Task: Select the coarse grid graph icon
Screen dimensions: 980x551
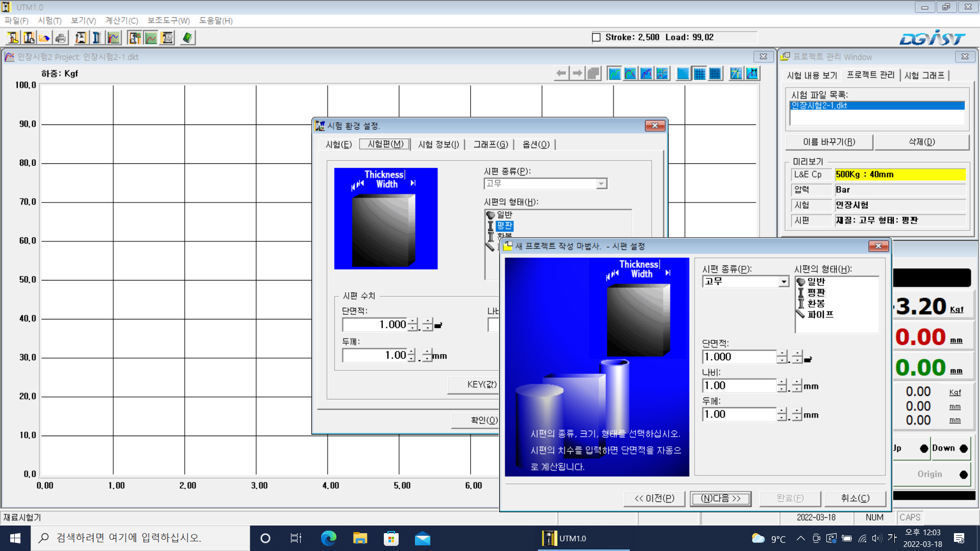Action: pyautogui.click(x=699, y=73)
